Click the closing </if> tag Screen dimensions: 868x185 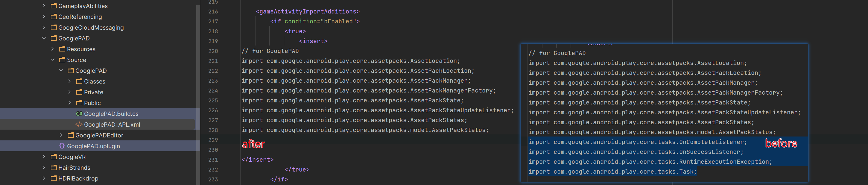[x=279, y=179]
